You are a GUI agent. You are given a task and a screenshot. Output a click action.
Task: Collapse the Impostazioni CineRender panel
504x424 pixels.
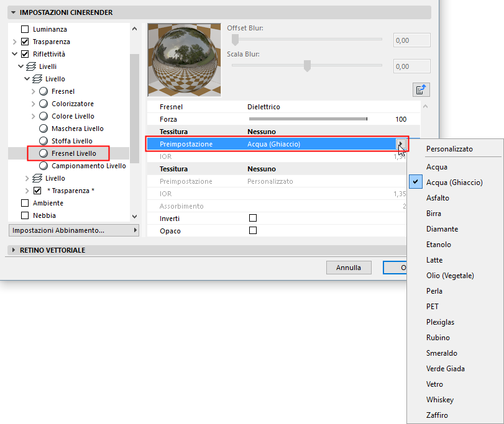coord(13,12)
